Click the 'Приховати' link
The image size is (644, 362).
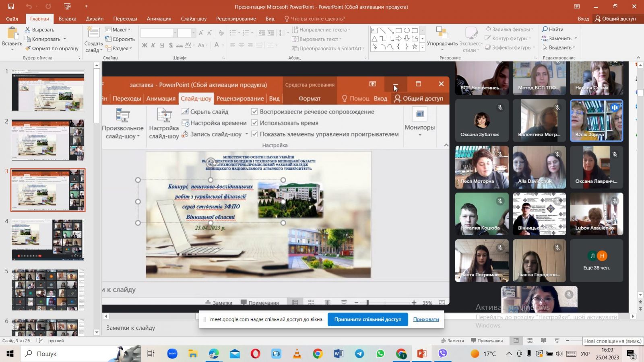pyautogui.click(x=426, y=319)
